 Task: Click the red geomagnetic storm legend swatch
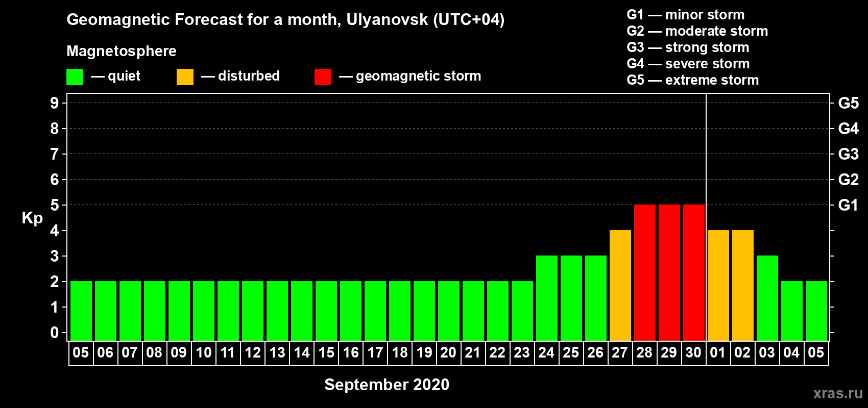tap(323, 77)
